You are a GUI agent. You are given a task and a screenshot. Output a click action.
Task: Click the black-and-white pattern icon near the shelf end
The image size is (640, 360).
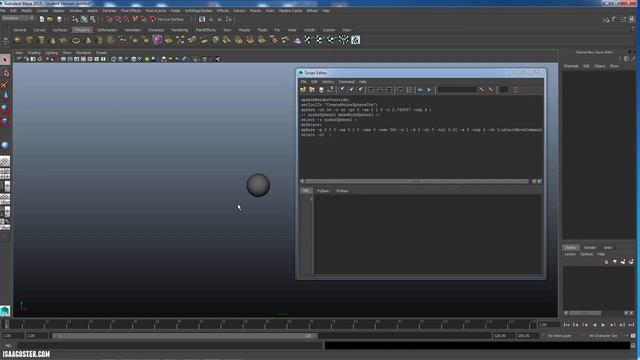(x=344, y=40)
